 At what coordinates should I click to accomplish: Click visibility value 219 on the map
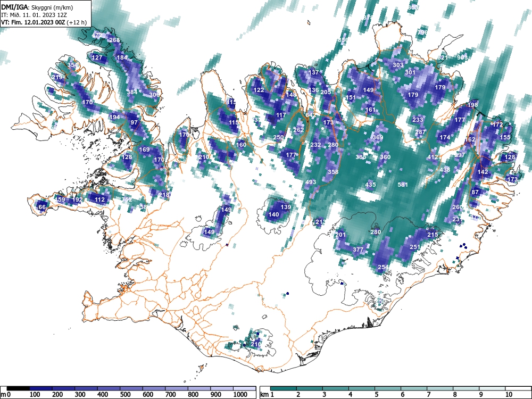point(57,77)
